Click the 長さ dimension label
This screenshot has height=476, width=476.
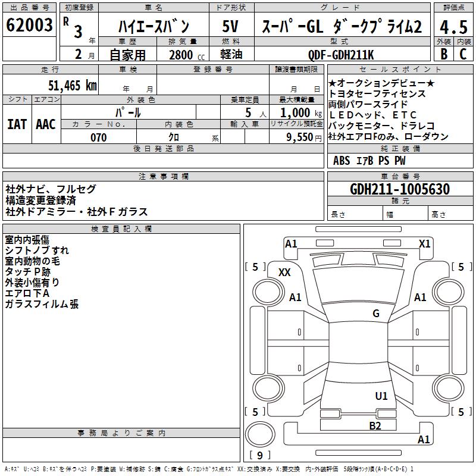pyautogui.click(x=338, y=215)
